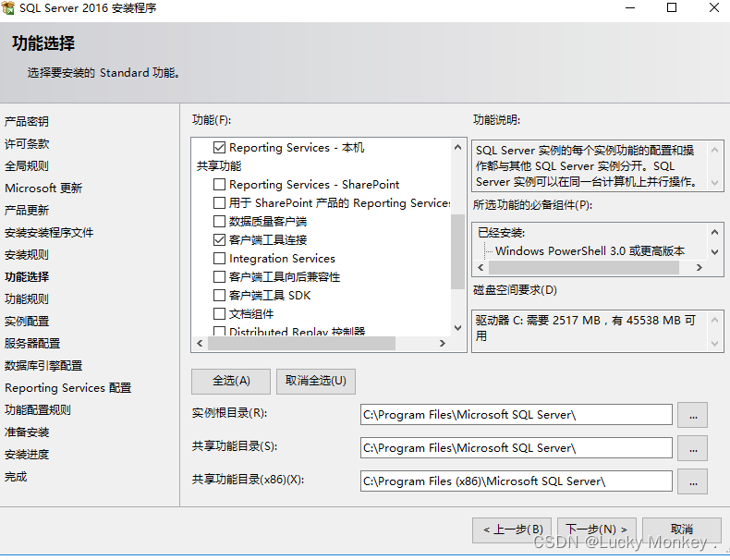Check the 文档组件 checkbox
This screenshot has width=730, height=560.
(219, 314)
